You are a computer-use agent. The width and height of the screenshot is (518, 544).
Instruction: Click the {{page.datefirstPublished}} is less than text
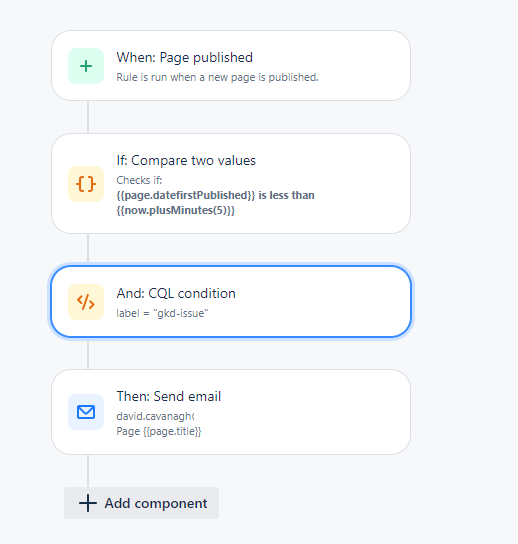pyautogui.click(x=215, y=195)
